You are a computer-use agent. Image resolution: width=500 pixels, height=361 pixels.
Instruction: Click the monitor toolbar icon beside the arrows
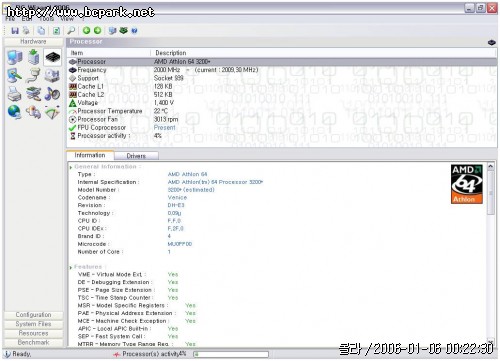[113, 31]
